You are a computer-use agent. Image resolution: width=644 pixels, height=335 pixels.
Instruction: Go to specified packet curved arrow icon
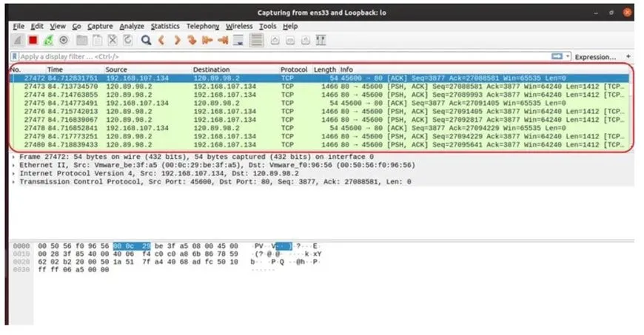pos(192,40)
